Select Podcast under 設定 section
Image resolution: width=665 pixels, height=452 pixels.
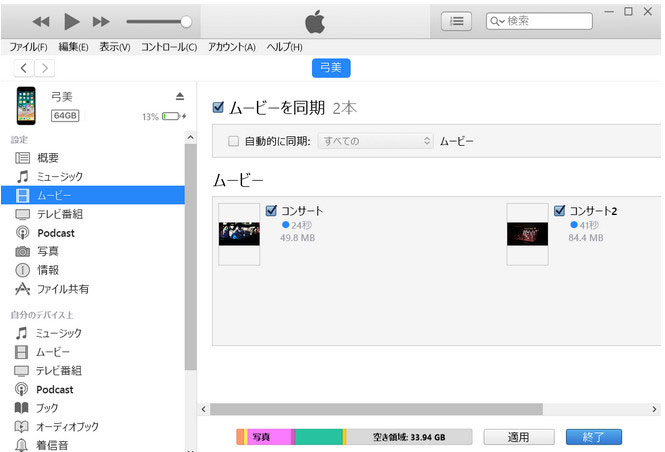coord(55,233)
